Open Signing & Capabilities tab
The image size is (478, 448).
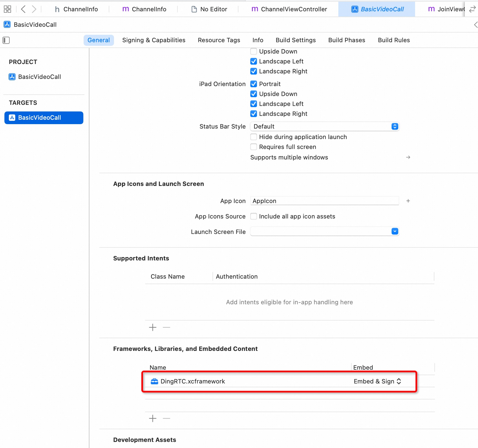(x=154, y=40)
